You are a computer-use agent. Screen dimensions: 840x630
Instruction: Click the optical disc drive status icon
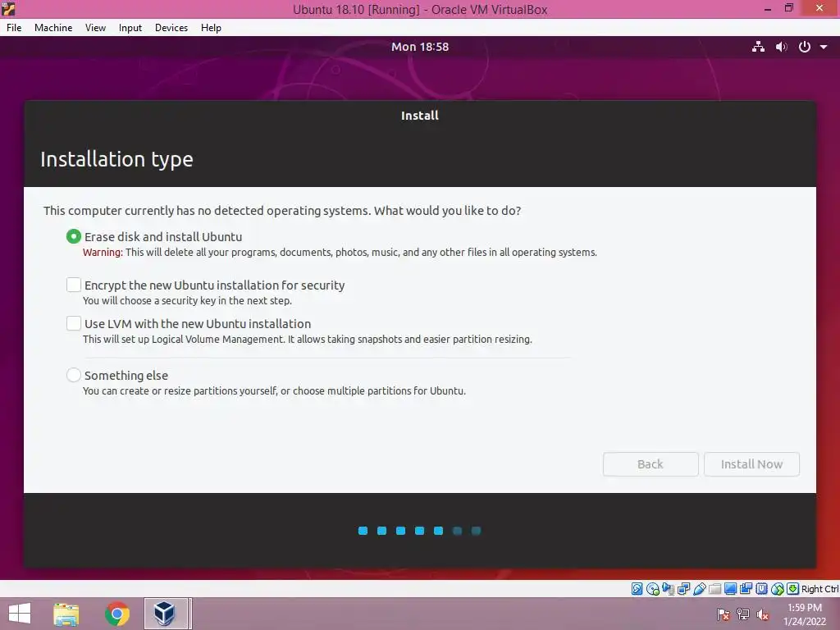[652, 589]
